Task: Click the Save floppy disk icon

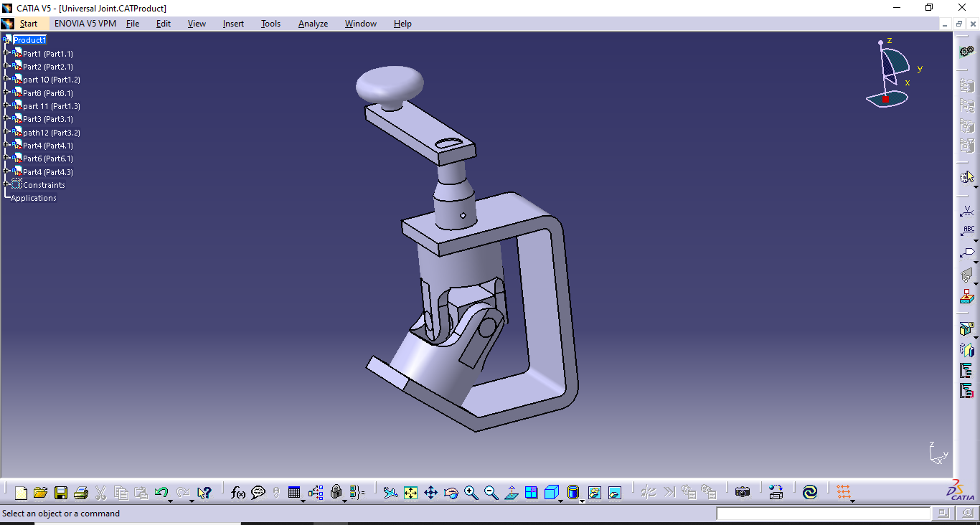Action: tap(61, 493)
